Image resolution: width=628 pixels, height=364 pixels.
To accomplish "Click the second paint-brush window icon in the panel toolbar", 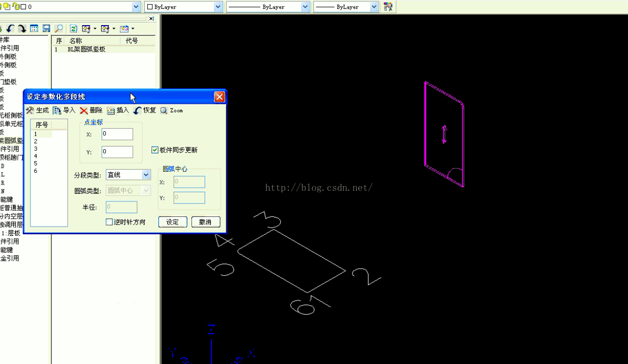I will [x=105, y=29].
